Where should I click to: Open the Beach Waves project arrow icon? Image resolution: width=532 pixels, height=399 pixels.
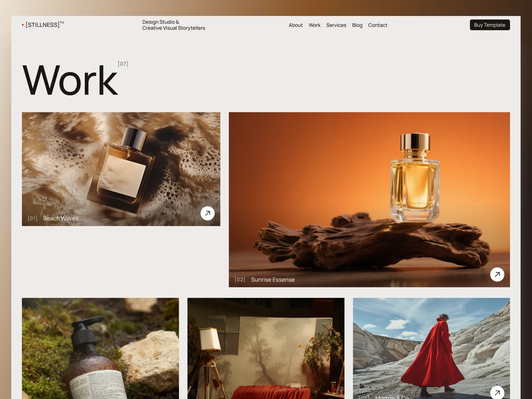(207, 213)
